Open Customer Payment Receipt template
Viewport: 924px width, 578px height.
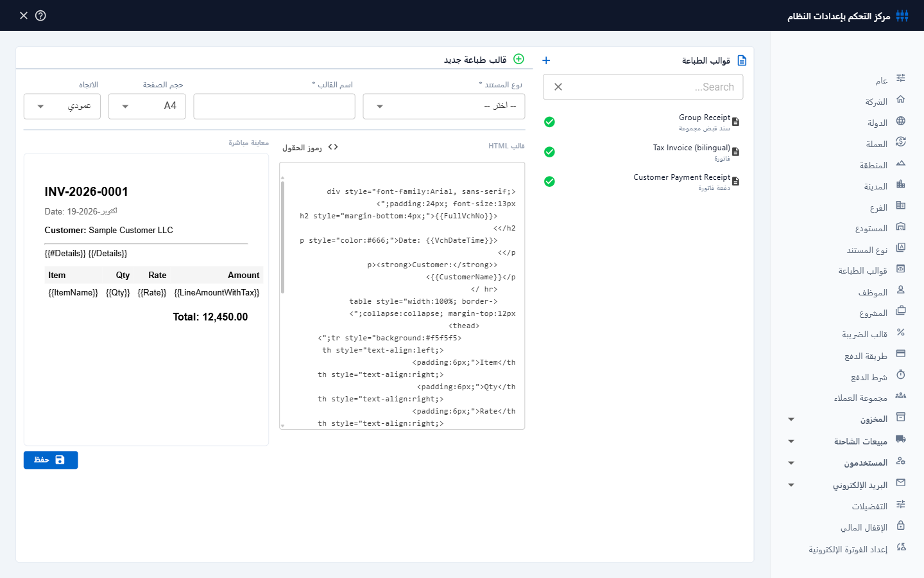[x=681, y=177]
